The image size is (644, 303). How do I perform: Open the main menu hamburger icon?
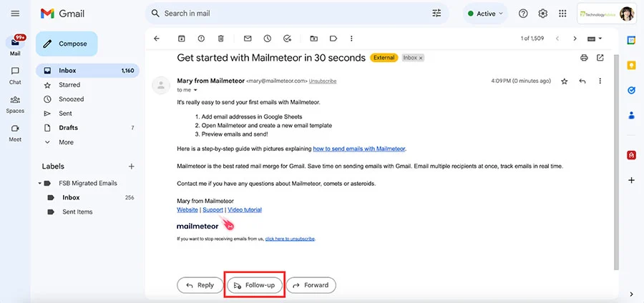point(15,14)
